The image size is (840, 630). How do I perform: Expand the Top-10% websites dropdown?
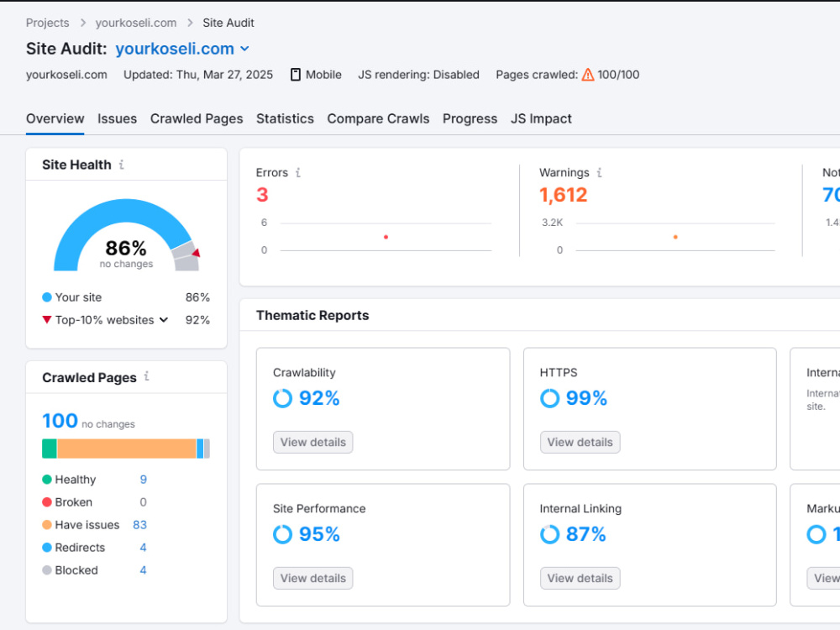[164, 320]
